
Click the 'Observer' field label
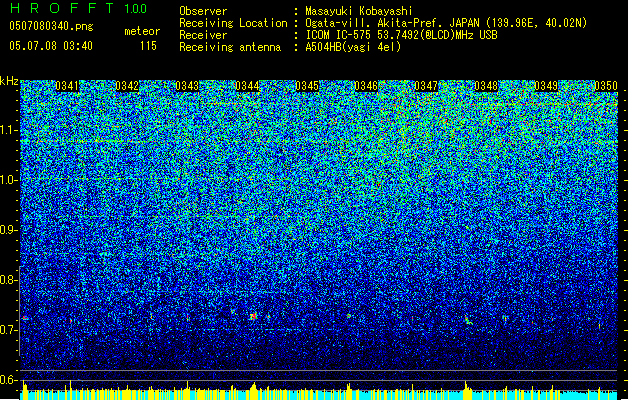pyautogui.click(x=203, y=11)
